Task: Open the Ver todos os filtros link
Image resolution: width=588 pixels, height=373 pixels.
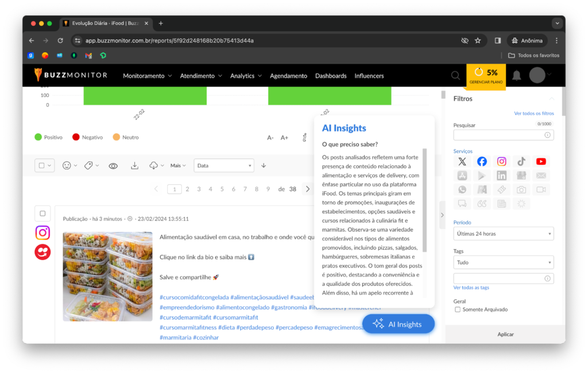Action: (533, 114)
